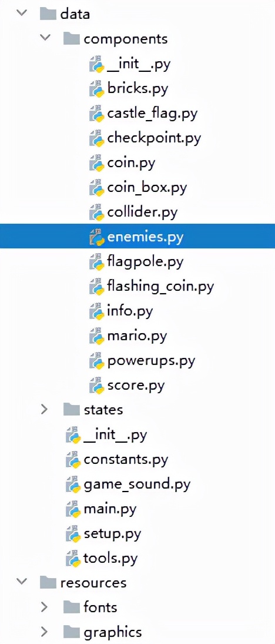Select checkpoint.py file name
Viewport: 275px width, 644px height.
[x=154, y=138]
